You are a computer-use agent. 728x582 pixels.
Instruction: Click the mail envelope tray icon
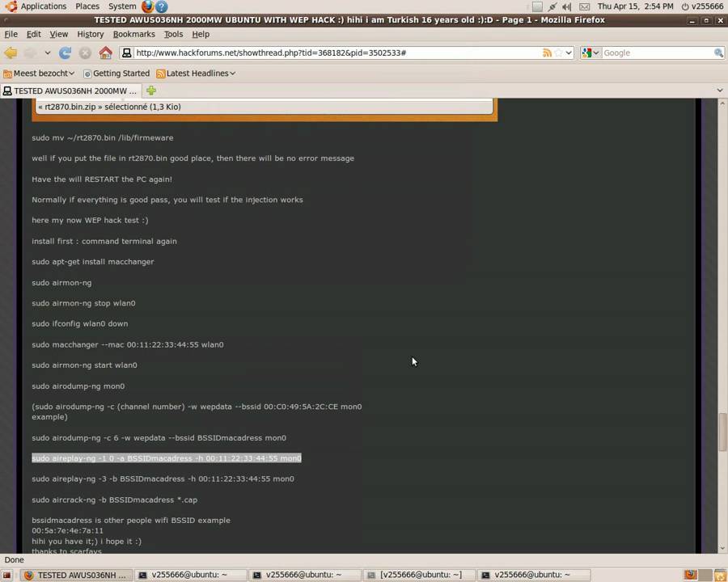click(x=584, y=6)
